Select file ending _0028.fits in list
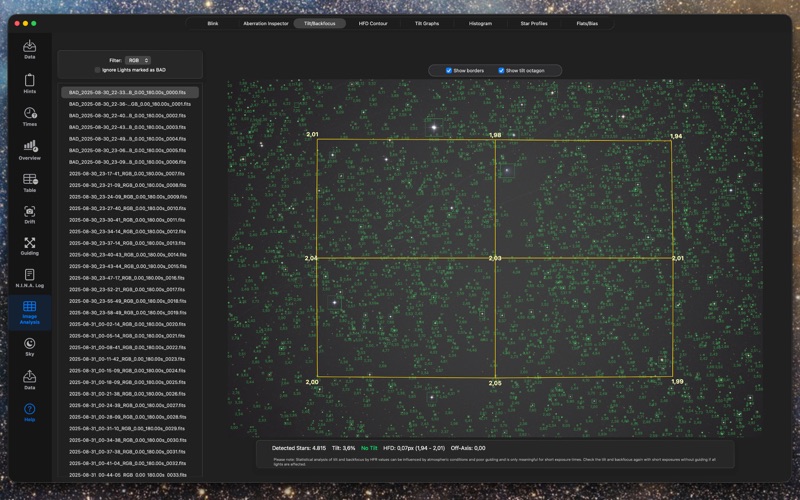 pyautogui.click(x=130, y=417)
